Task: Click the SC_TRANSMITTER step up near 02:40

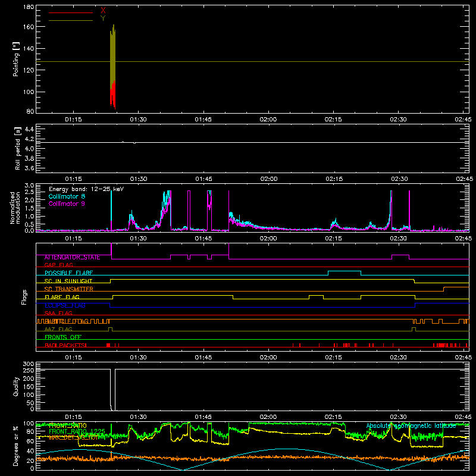Action: (x=444, y=289)
